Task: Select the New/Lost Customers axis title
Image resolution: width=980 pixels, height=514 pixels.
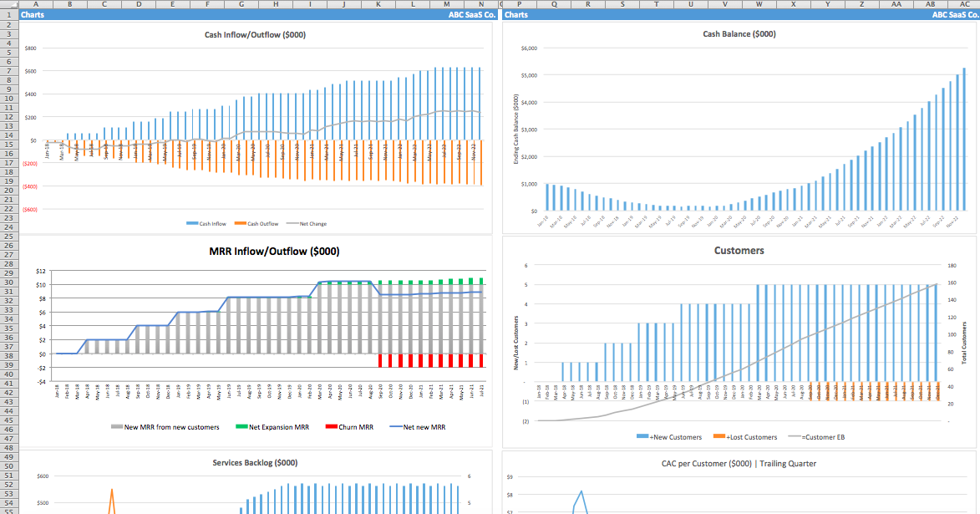Action: [x=515, y=343]
